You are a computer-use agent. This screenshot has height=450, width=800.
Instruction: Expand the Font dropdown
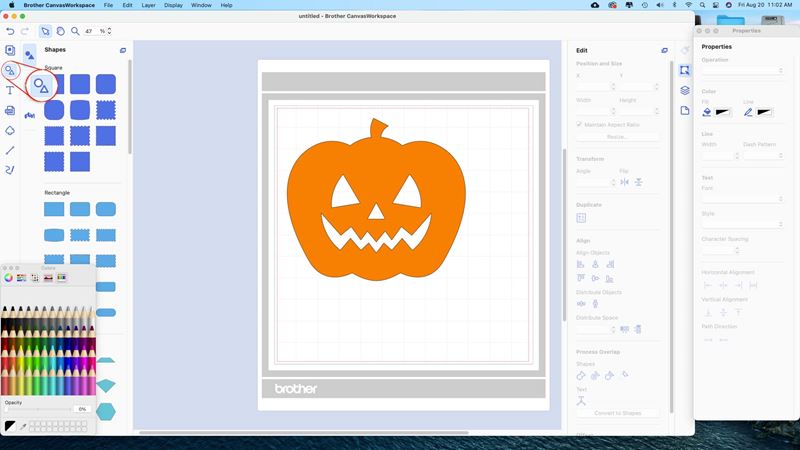click(x=742, y=199)
